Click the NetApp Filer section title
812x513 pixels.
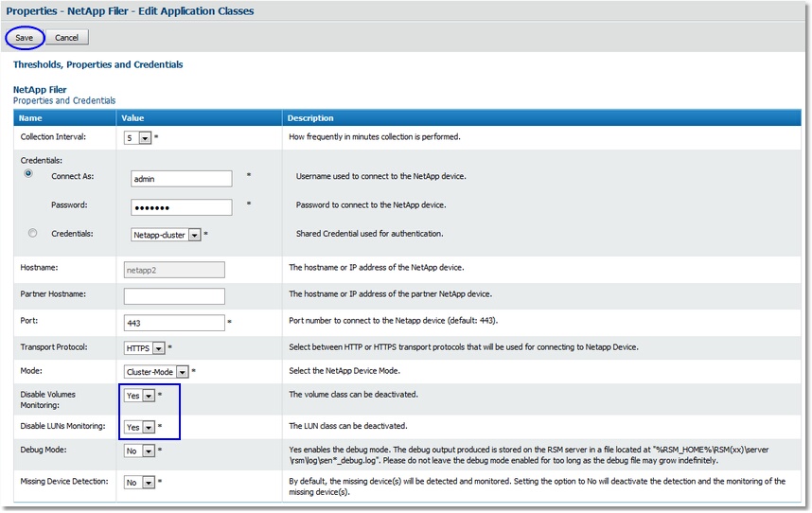[40, 90]
